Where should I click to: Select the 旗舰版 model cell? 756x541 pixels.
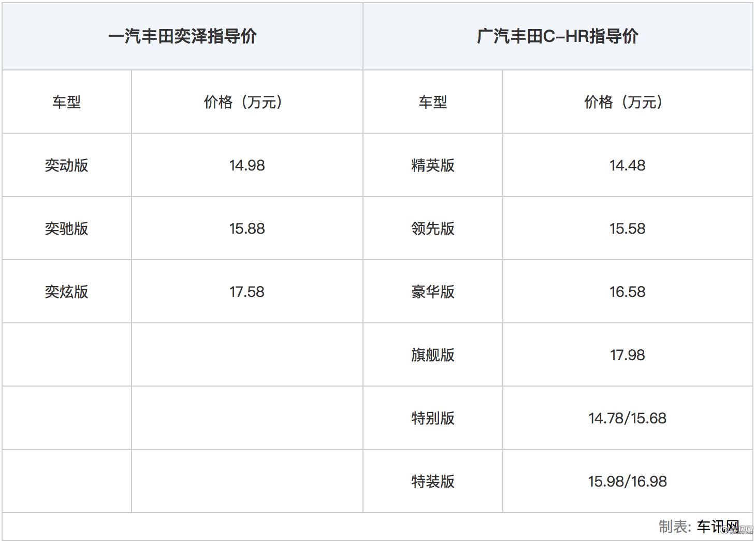(x=433, y=355)
